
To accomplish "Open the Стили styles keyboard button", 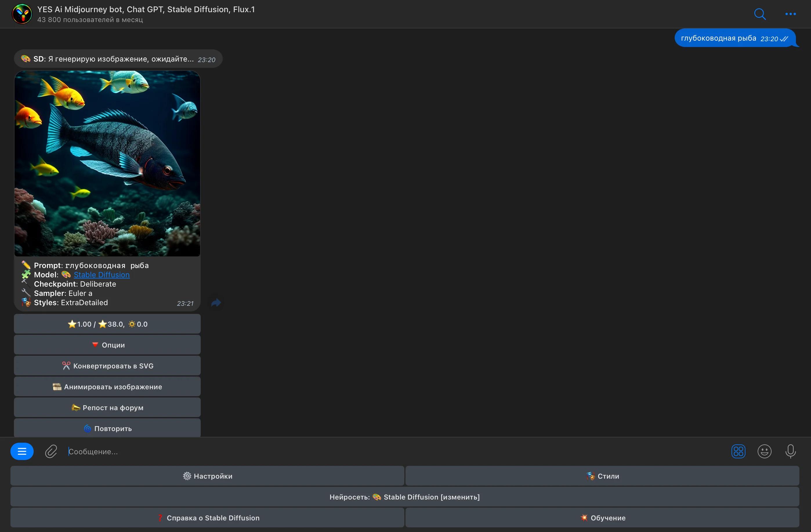I will pyautogui.click(x=602, y=476).
